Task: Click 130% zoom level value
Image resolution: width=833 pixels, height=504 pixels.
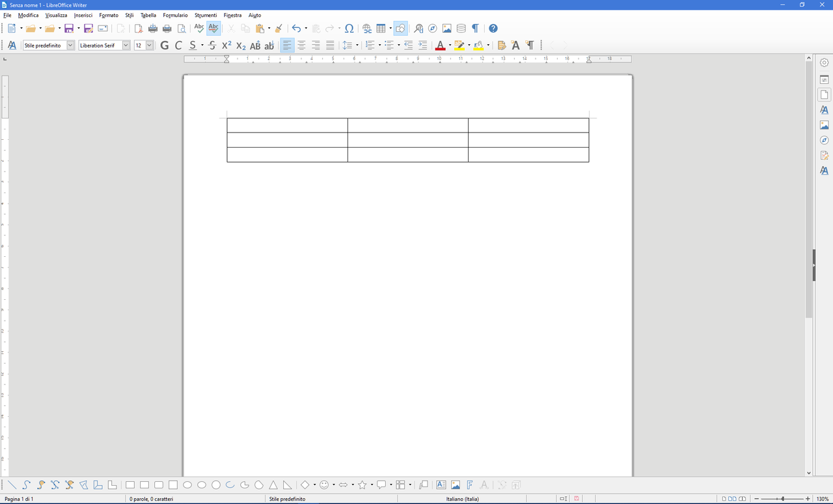Action: point(823,499)
